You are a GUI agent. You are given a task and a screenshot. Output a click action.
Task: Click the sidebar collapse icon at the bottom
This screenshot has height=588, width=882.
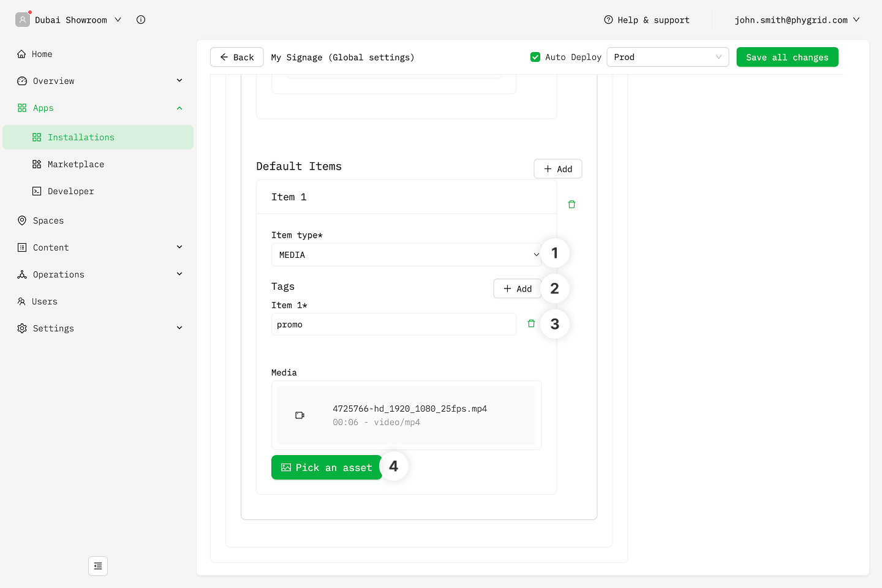point(98,566)
